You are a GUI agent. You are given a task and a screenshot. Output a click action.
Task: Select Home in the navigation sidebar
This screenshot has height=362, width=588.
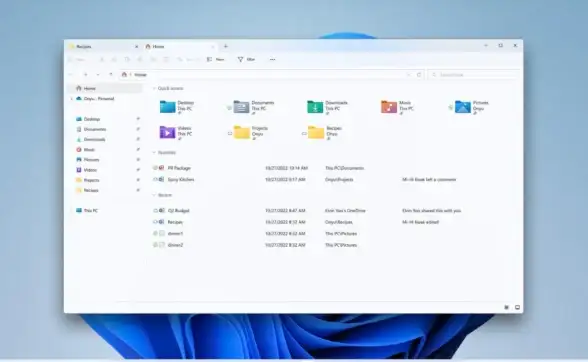(x=105, y=88)
